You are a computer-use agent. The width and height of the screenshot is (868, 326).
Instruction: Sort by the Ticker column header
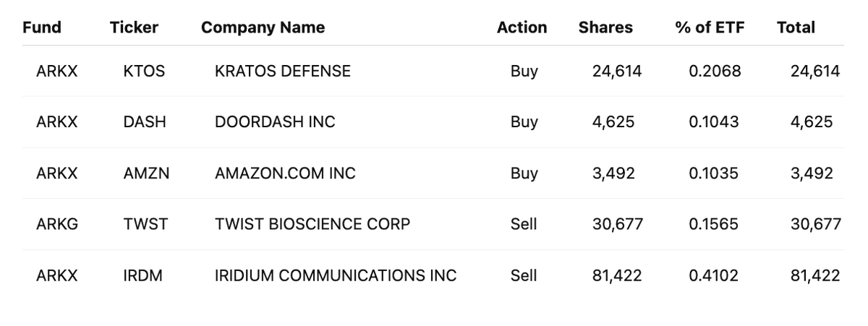(134, 27)
